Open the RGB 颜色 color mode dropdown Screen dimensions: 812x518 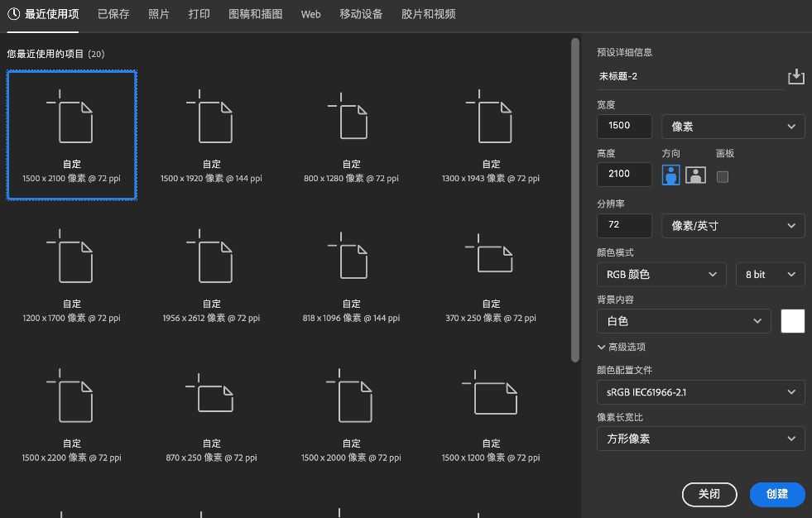(x=662, y=274)
